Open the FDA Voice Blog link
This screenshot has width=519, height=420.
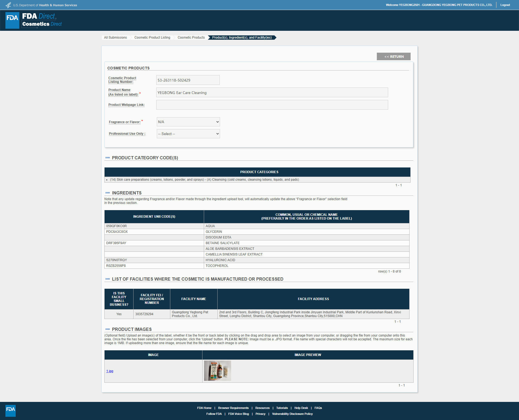click(x=238, y=414)
